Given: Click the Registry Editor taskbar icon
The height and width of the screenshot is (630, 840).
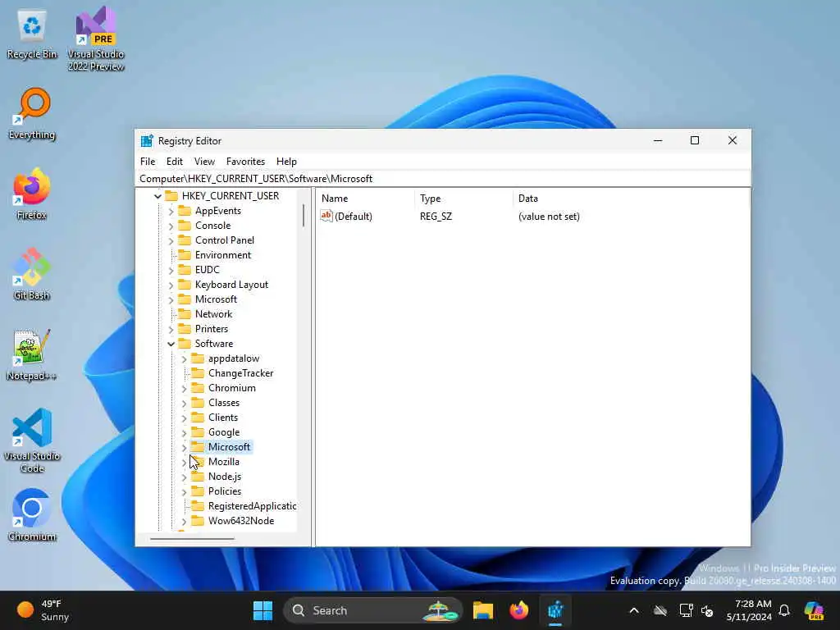Looking at the screenshot, I should pos(555,610).
